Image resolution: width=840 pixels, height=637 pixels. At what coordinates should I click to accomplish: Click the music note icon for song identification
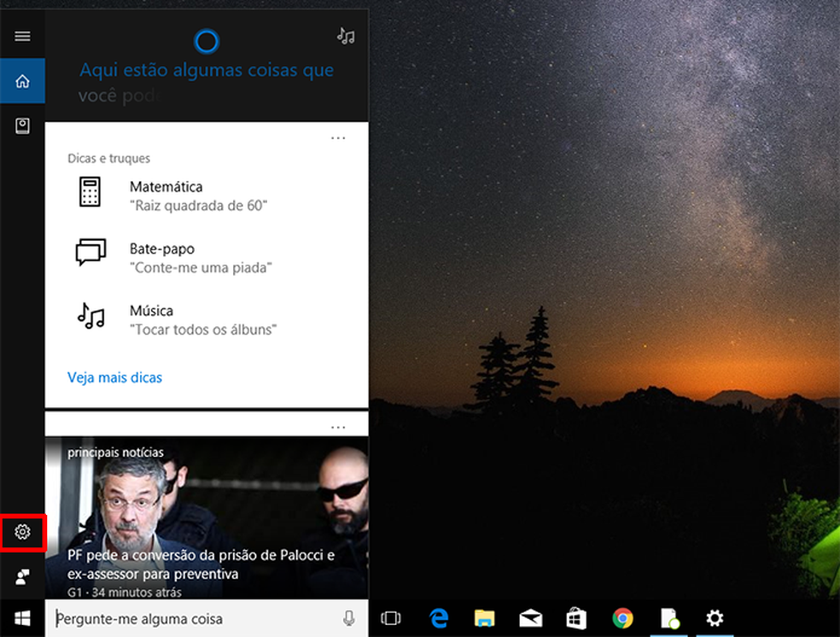pos(346,36)
